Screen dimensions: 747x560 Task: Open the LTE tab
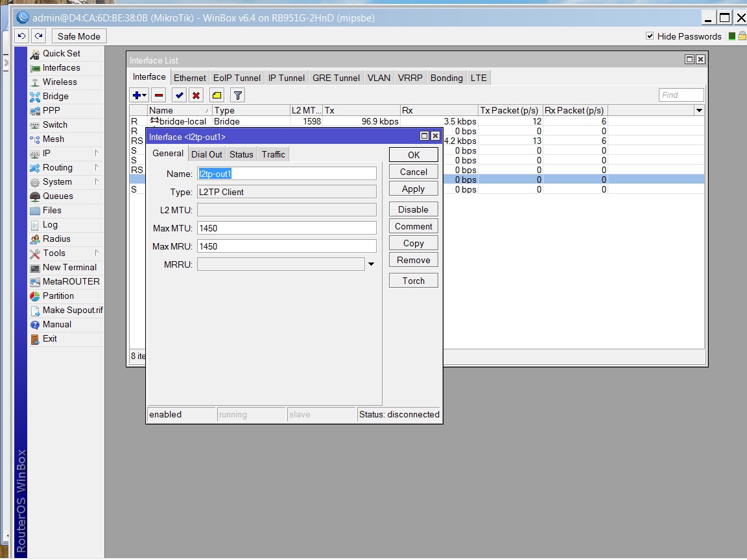479,78
